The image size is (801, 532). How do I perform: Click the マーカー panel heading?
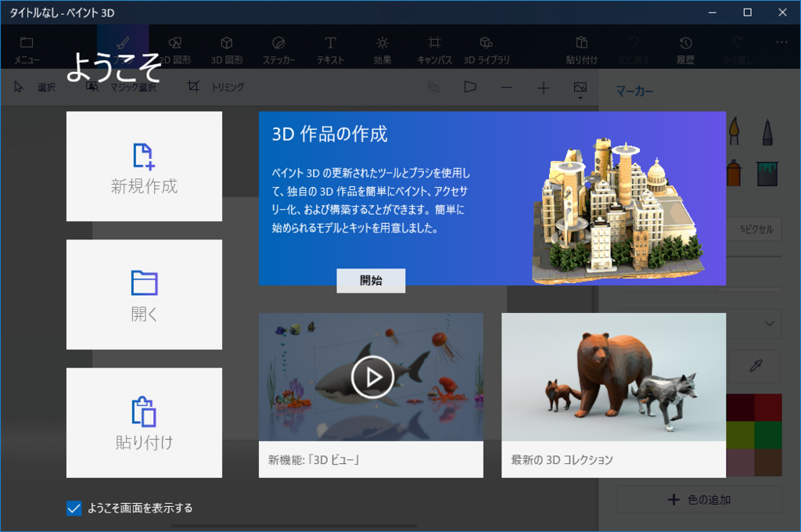pos(634,92)
